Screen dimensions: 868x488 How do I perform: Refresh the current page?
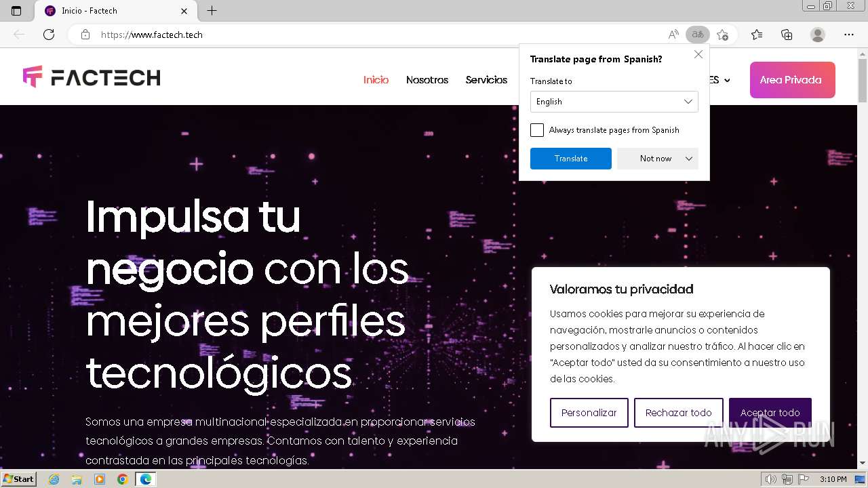(49, 35)
